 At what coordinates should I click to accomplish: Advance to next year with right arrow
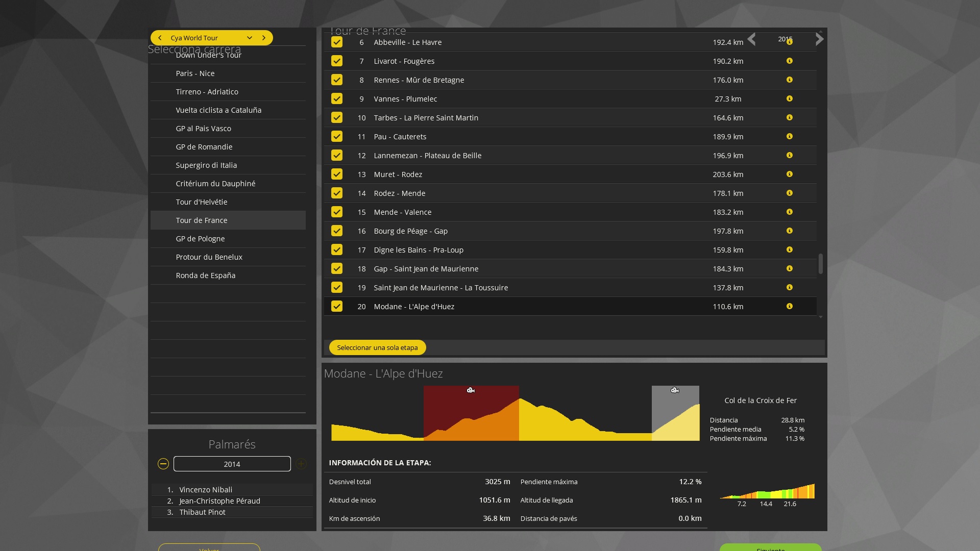pyautogui.click(x=819, y=39)
